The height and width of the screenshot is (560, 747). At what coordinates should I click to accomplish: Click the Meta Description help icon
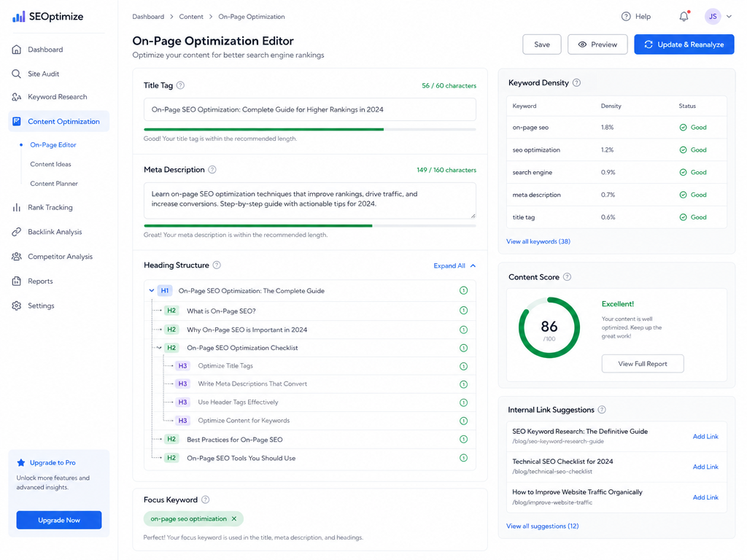point(212,169)
